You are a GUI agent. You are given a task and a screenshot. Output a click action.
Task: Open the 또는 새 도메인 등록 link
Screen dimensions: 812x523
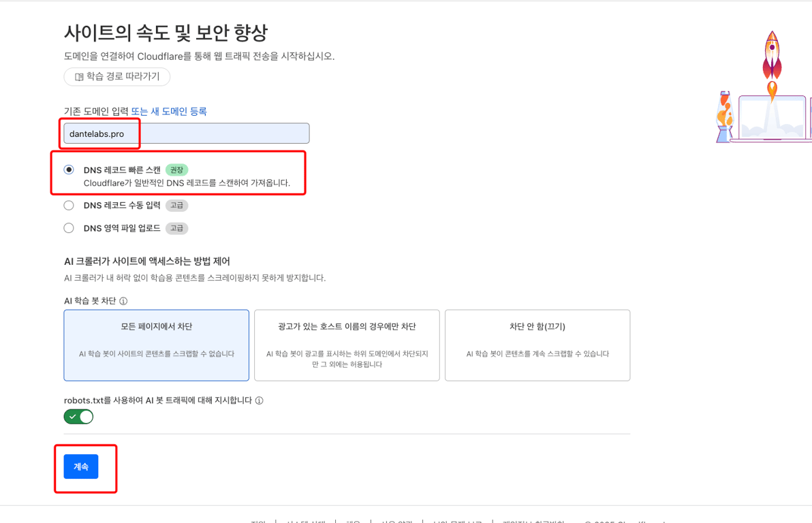point(169,111)
